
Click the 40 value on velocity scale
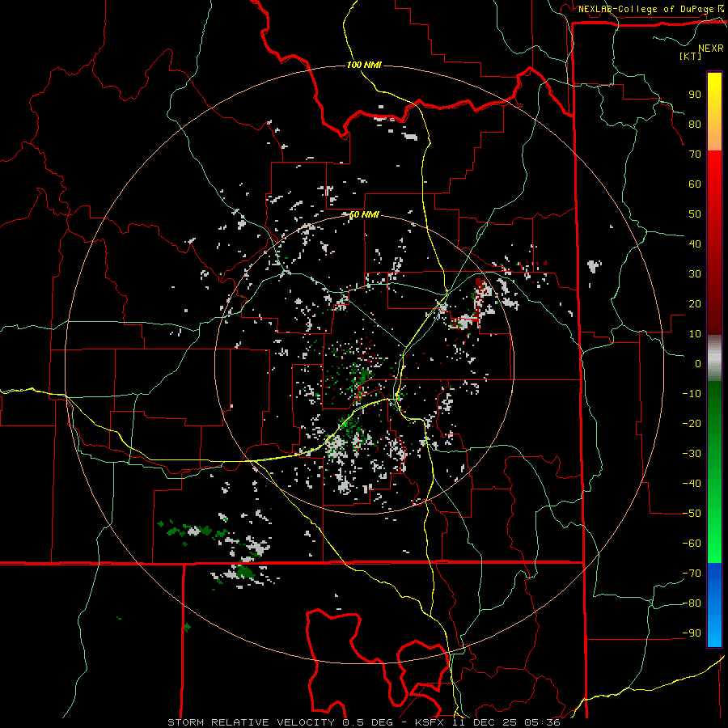click(x=695, y=243)
